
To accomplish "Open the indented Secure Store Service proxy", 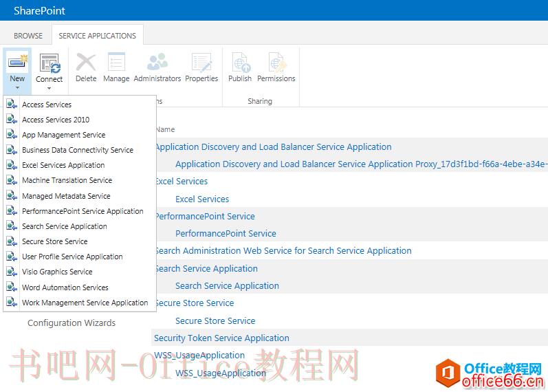I will click(215, 320).
